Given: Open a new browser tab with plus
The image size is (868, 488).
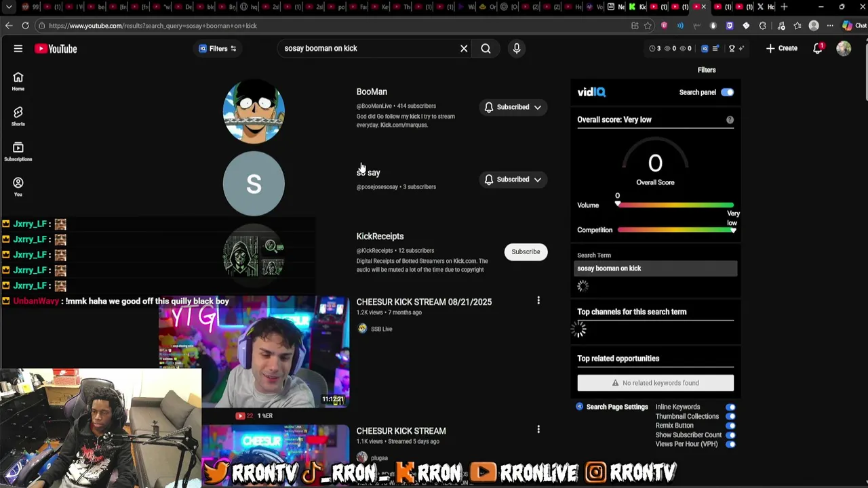Looking at the screenshot, I should 784,7.
